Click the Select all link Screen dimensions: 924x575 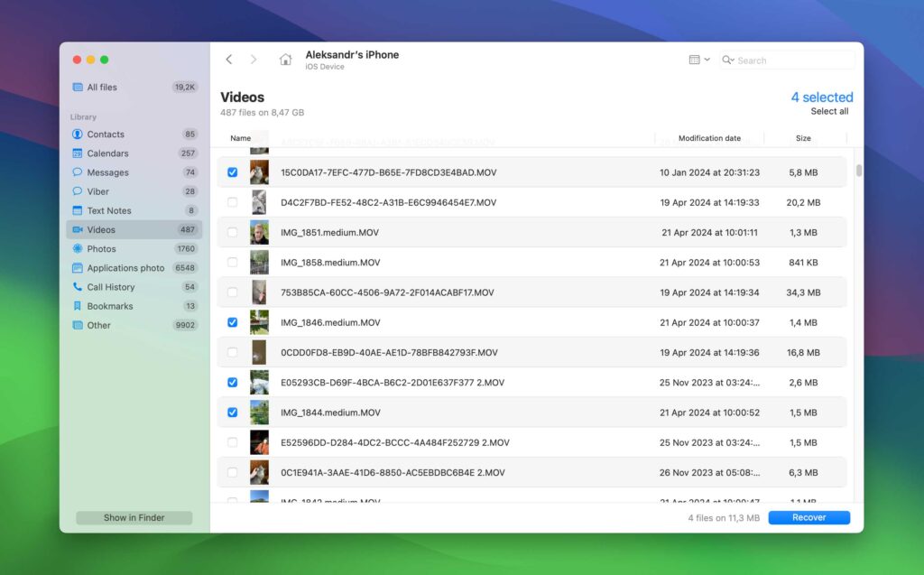pyautogui.click(x=829, y=111)
